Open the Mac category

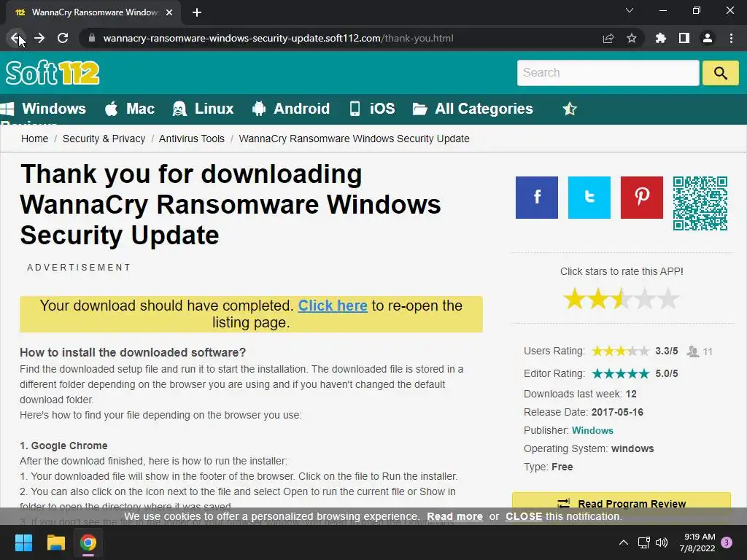point(130,109)
